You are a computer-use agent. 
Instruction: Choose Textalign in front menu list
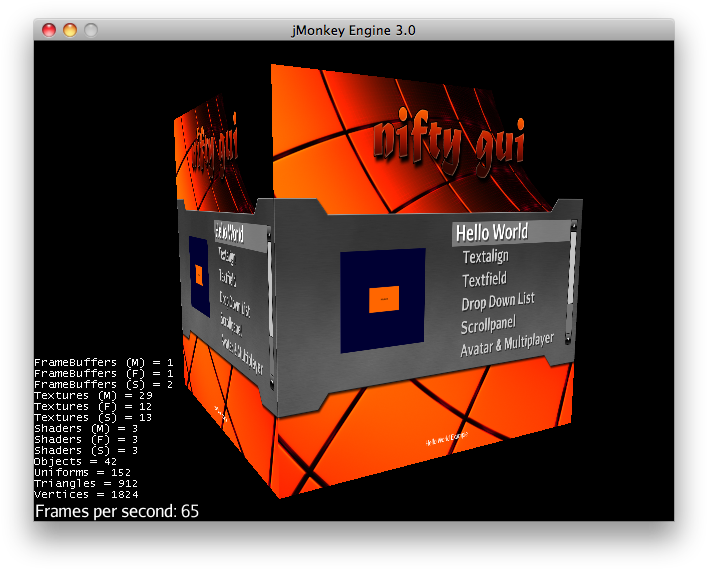coord(486,257)
